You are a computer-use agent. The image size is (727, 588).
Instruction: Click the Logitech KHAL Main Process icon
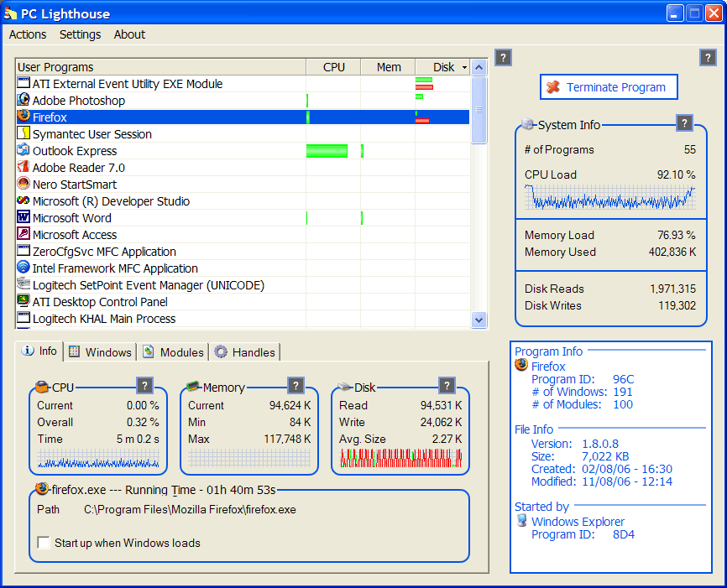(x=24, y=318)
